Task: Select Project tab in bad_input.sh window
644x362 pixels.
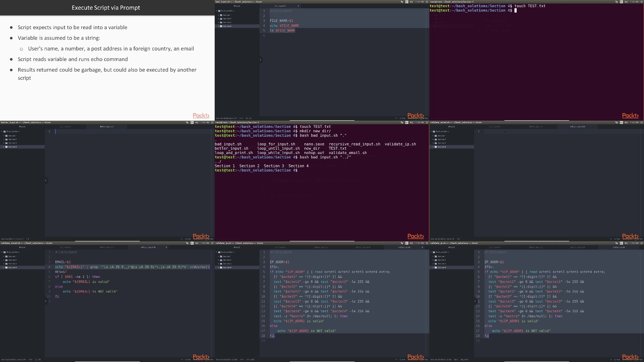Action: tap(237, 6)
